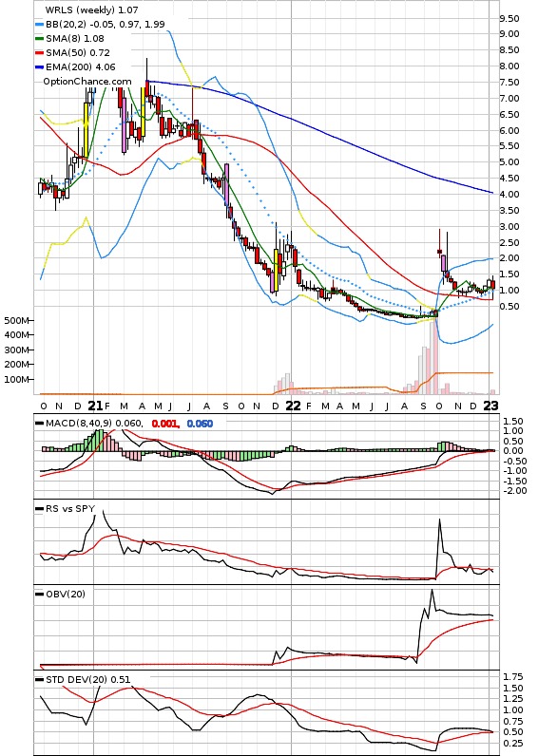Click the red SMA(50) legend marker
The width and height of the screenshot is (538, 756).
pyautogui.click(x=40, y=53)
